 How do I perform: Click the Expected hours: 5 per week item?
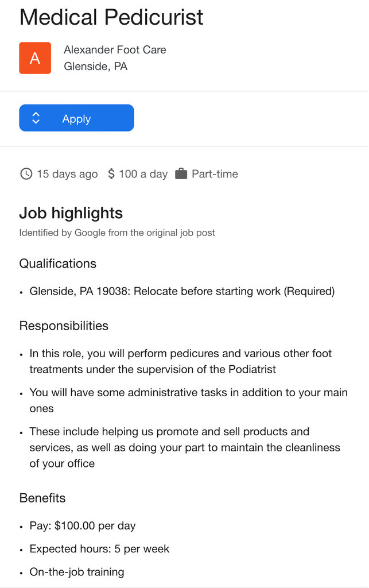pyautogui.click(x=99, y=549)
